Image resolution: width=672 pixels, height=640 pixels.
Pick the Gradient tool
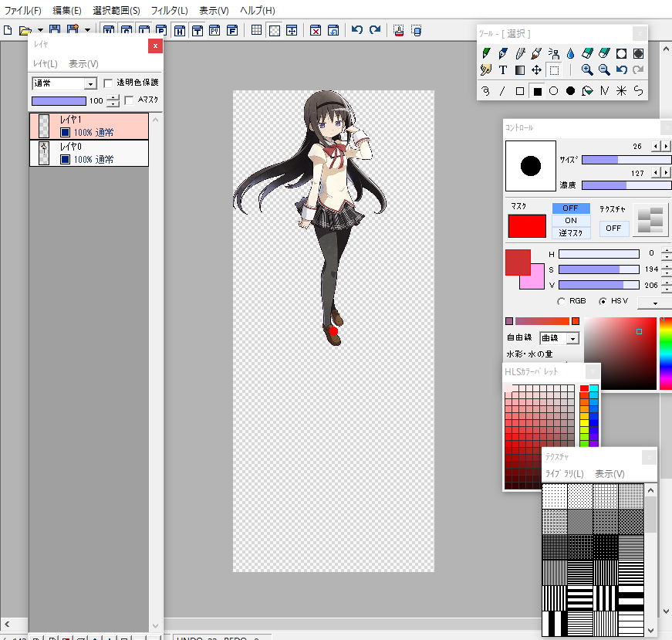pyautogui.click(x=520, y=69)
